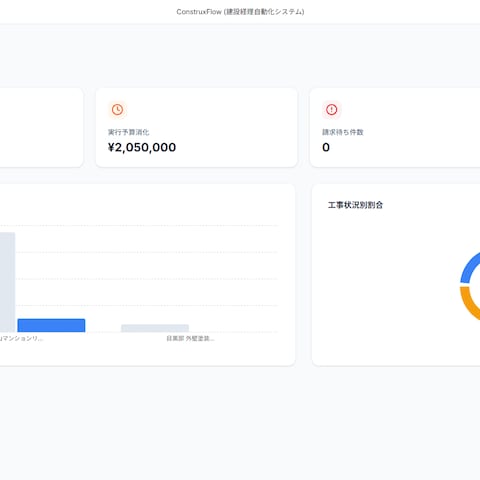Click the short gray bar above 目黒邸 label

coord(155,328)
